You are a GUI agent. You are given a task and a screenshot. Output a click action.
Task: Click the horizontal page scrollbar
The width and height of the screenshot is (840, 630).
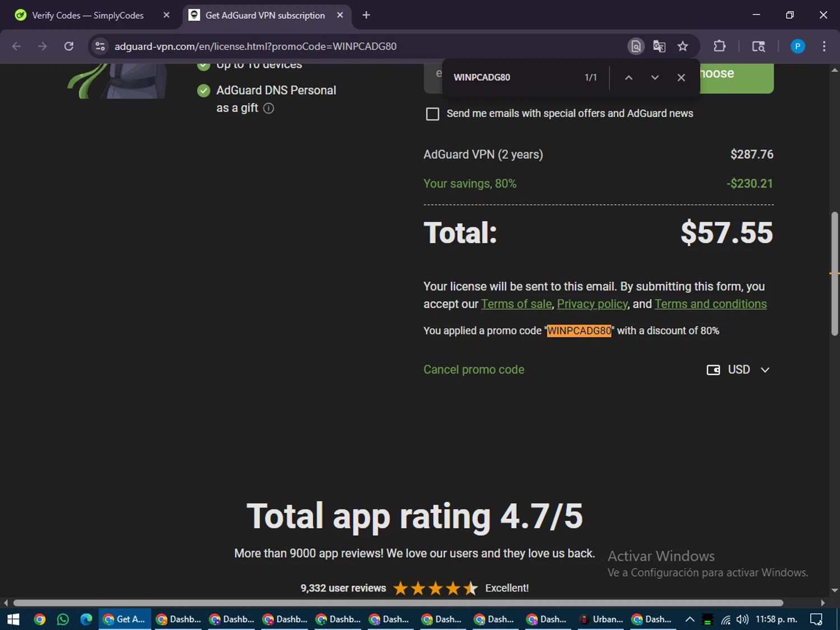tap(398, 603)
